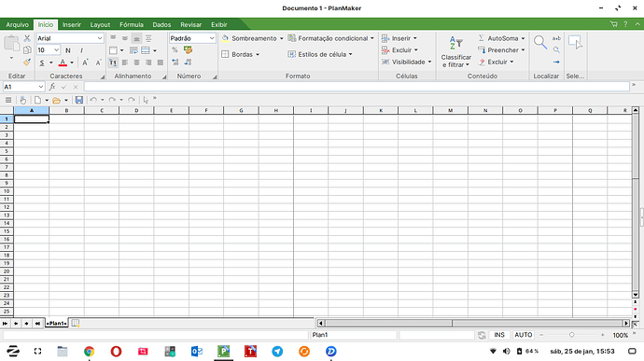The height and width of the screenshot is (361, 644).
Task: Expand the AutoSoma dropdown arrow
Action: tap(523, 38)
